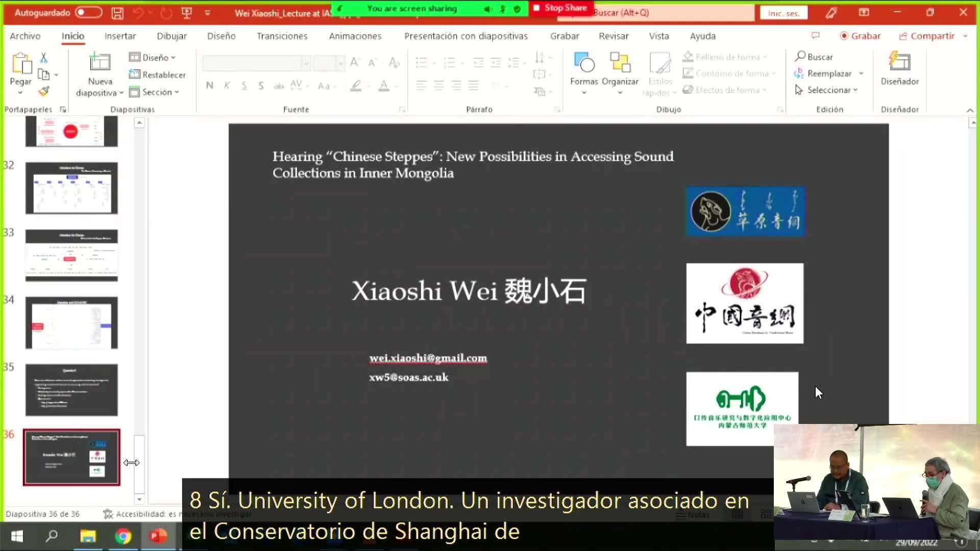The width and height of the screenshot is (980, 551).
Task: Select slide 34 thumbnail
Action: click(x=71, y=322)
